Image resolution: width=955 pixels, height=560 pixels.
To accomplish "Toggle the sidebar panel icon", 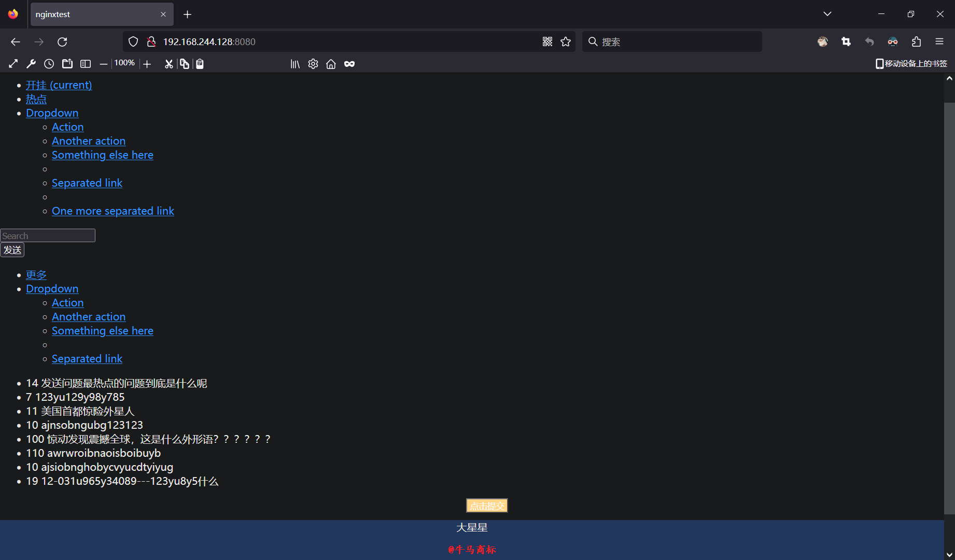I will click(86, 64).
